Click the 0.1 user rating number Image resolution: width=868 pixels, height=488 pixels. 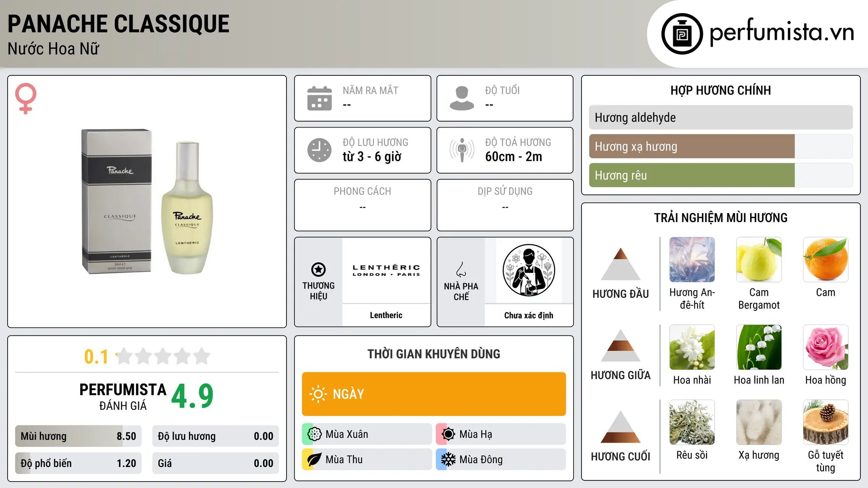pos(96,357)
